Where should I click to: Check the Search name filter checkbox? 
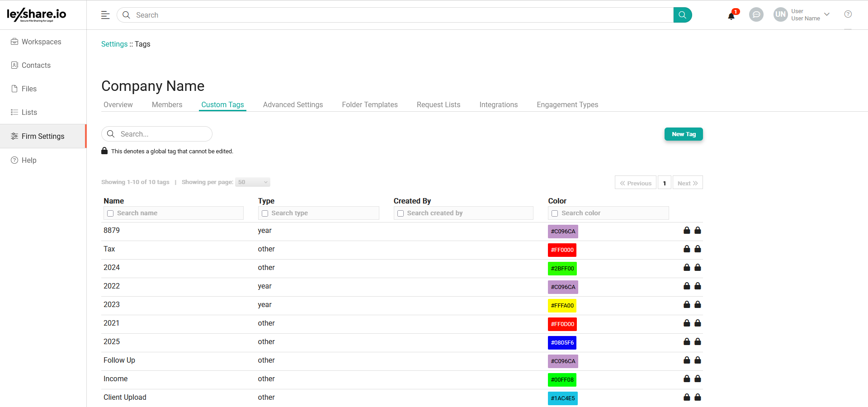110,213
